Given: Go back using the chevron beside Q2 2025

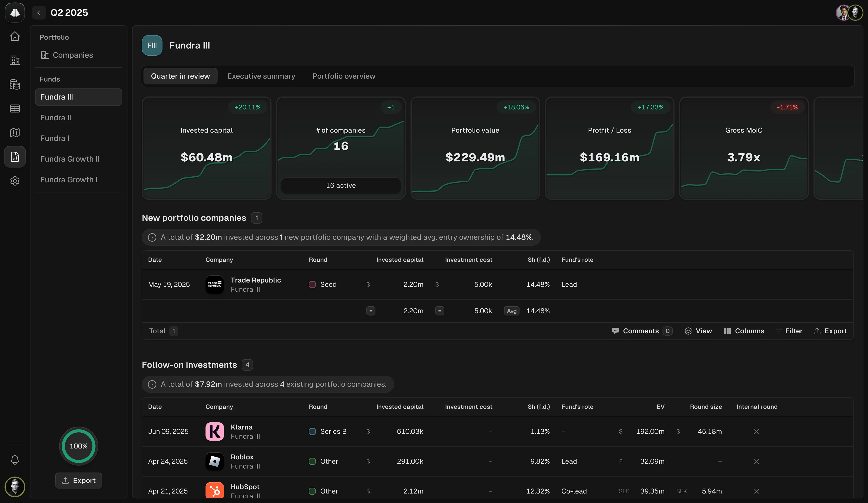Looking at the screenshot, I should (x=39, y=13).
